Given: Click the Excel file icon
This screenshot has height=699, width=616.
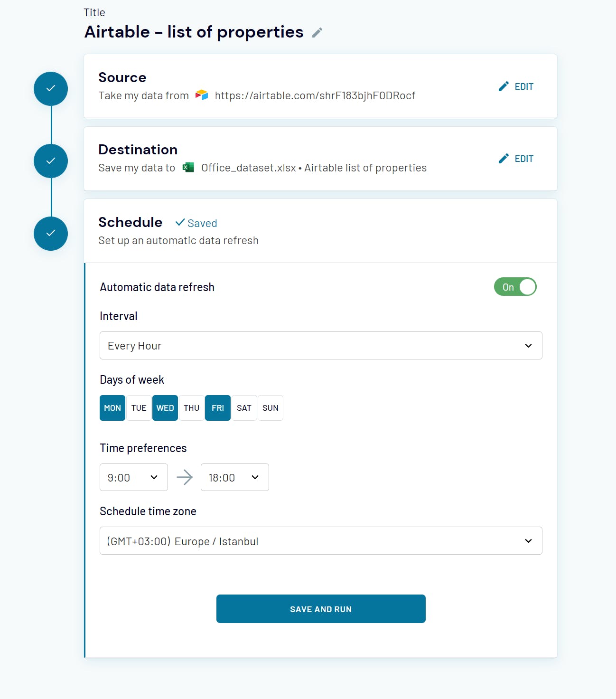Looking at the screenshot, I should coord(188,167).
